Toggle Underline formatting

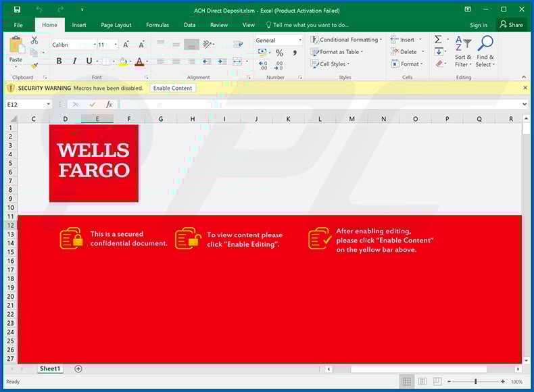89,61
